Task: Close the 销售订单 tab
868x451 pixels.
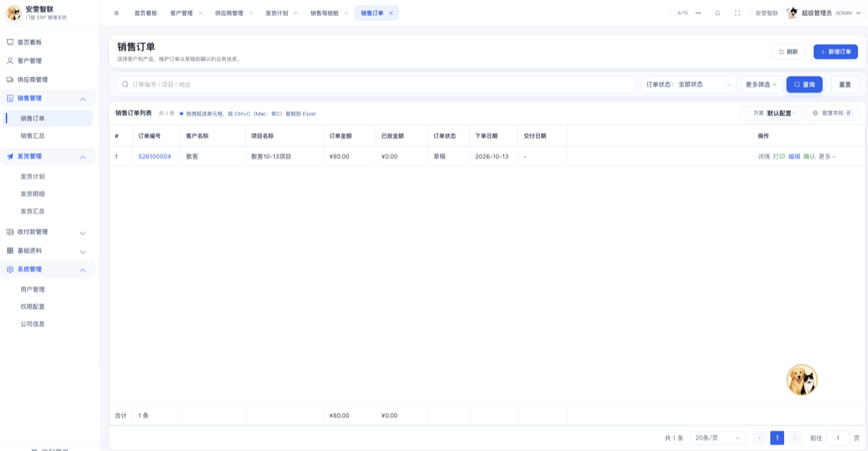Action: click(x=391, y=13)
